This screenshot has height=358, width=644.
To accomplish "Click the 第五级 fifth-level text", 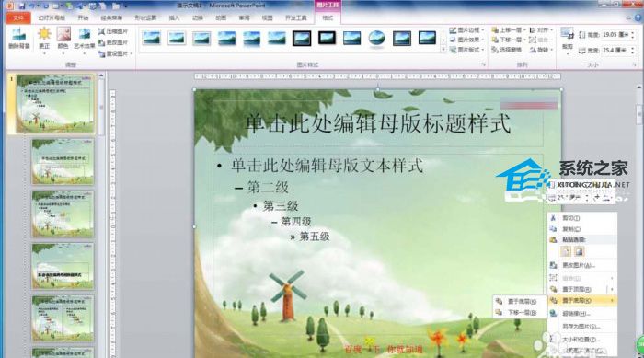I will click(x=315, y=237).
